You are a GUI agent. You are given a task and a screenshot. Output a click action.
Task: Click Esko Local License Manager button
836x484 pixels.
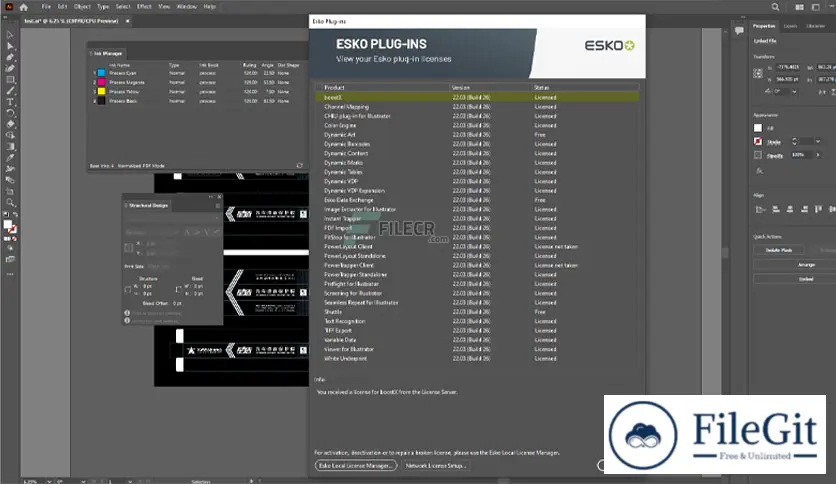pos(356,465)
